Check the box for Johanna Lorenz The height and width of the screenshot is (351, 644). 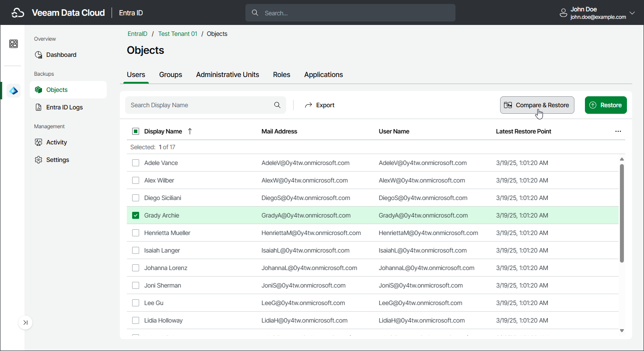click(x=136, y=268)
